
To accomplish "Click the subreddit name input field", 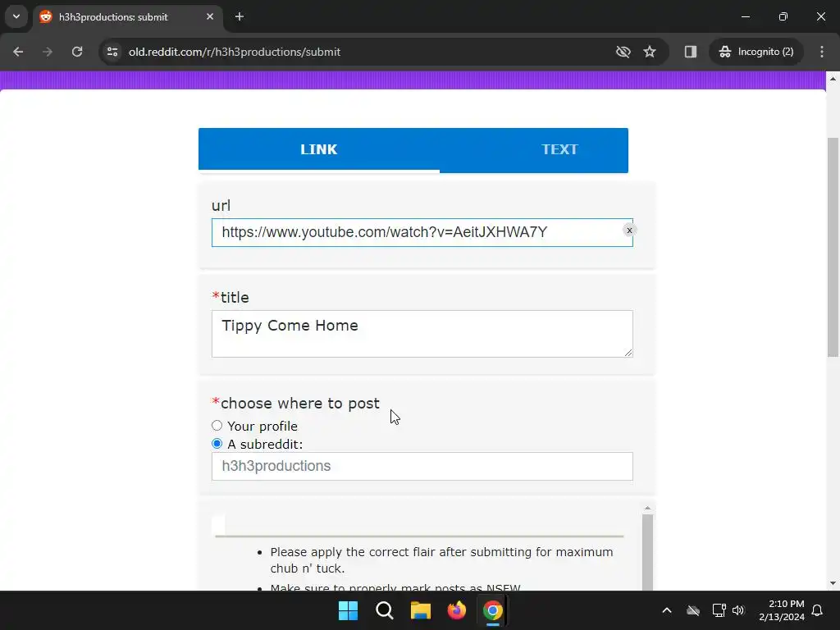I will [422, 466].
